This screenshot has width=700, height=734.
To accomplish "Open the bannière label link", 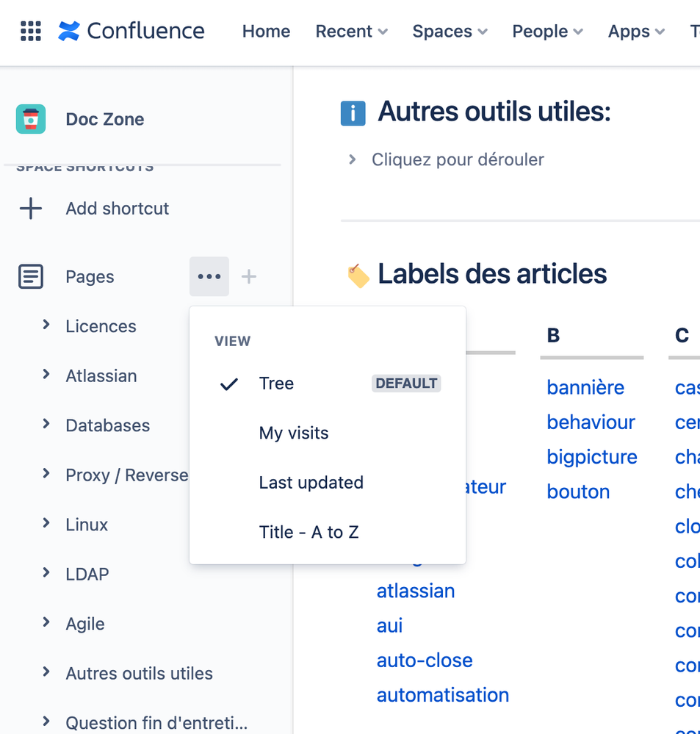I will (x=585, y=388).
